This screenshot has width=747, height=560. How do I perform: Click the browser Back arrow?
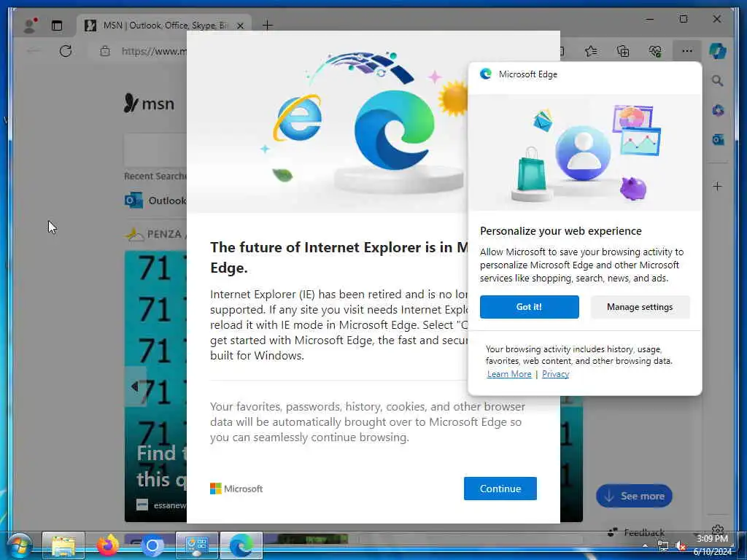(x=34, y=51)
